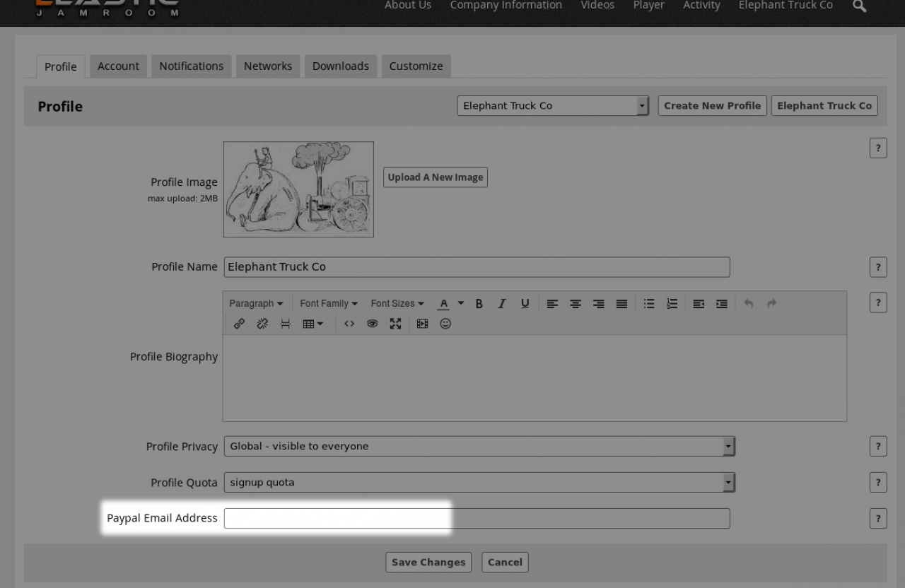Click the Paypal Email Address field
Image resolution: width=905 pixels, height=588 pixels.
[477, 518]
